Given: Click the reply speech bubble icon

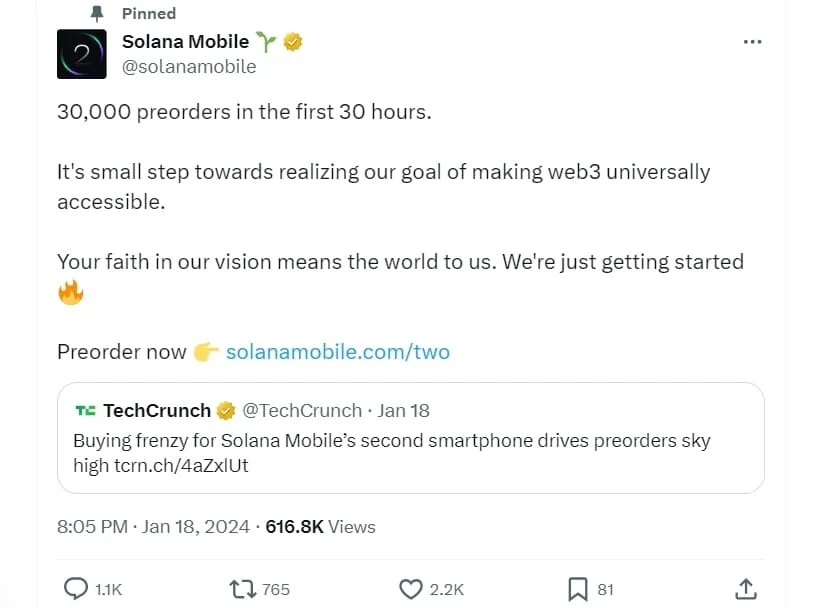Looking at the screenshot, I should 75,589.
